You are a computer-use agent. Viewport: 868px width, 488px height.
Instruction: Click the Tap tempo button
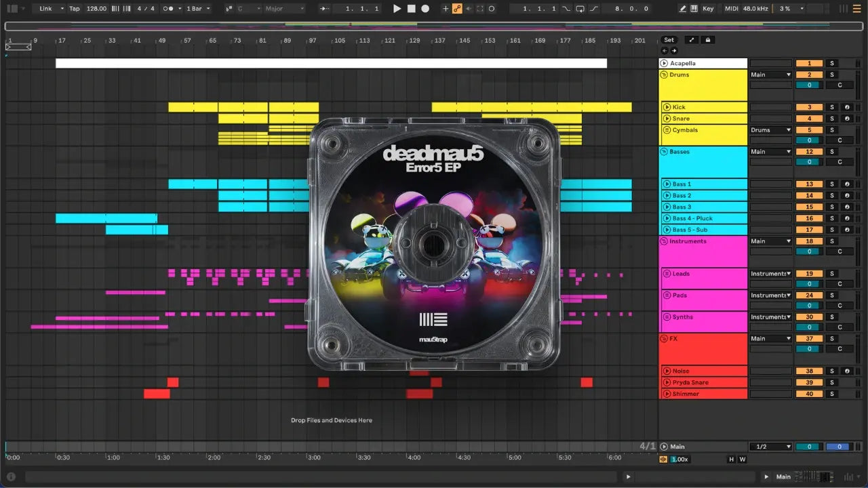pyautogui.click(x=74, y=9)
